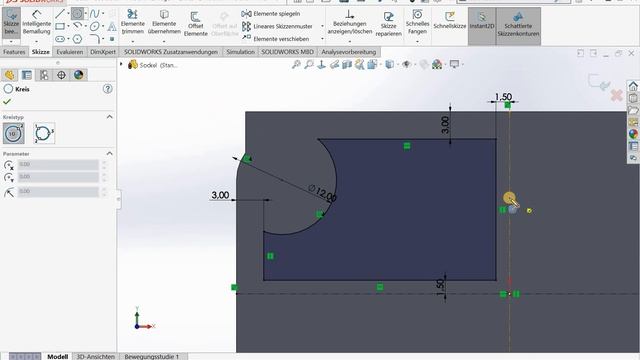
Task: Select the Corner Rectangle tool
Action: 60,27
